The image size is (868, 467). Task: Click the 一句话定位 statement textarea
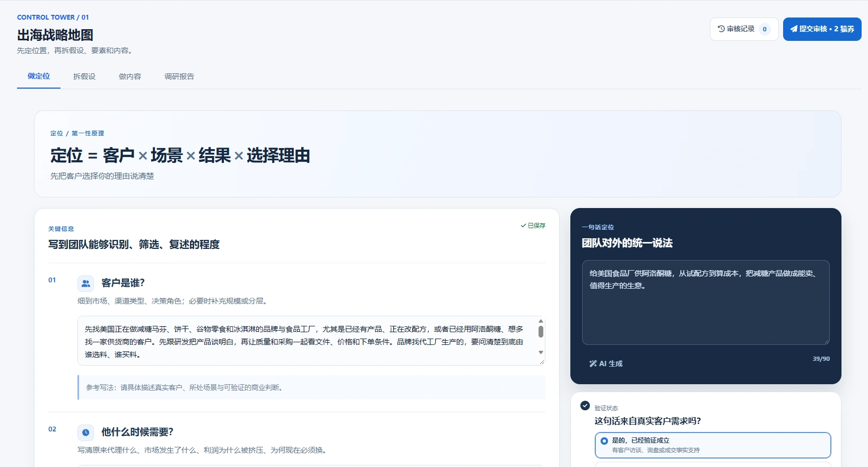[x=706, y=302]
